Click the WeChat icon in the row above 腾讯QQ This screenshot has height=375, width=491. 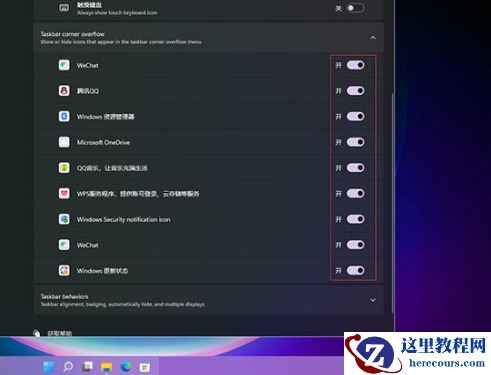click(x=64, y=65)
